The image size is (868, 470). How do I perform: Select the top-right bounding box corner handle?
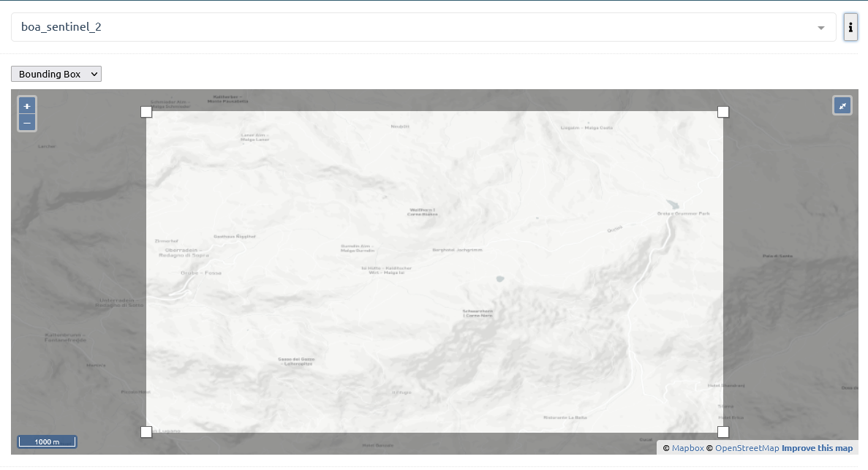point(723,111)
